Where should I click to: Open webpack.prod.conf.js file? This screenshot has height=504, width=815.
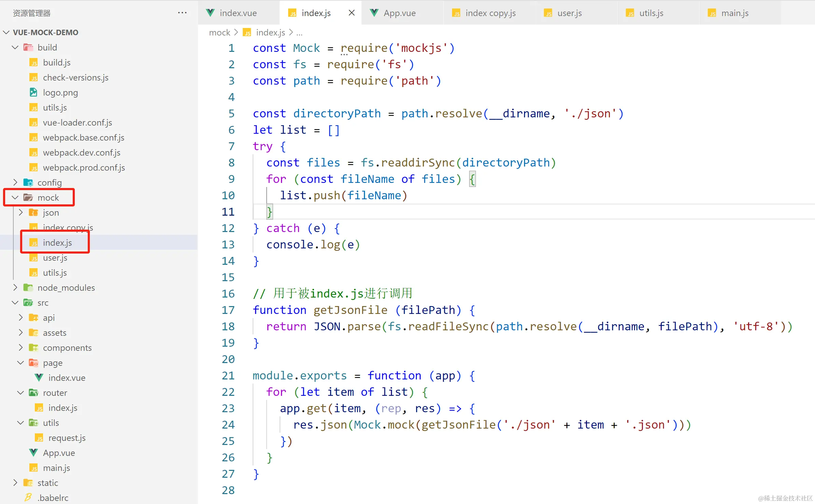click(x=84, y=168)
